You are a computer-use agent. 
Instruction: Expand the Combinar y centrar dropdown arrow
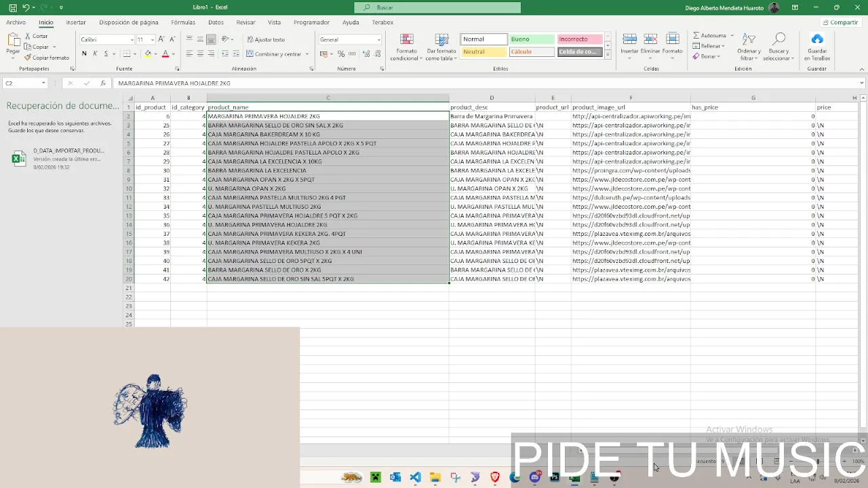(307, 54)
